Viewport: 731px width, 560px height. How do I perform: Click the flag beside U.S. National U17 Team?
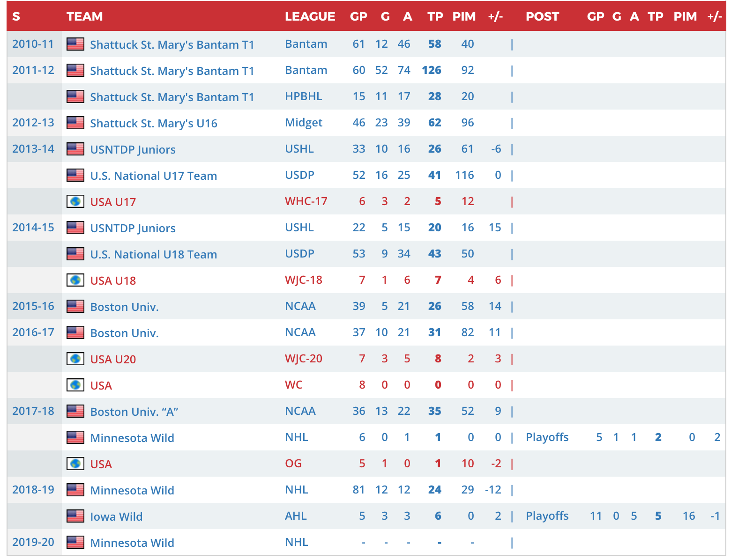click(x=75, y=175)
